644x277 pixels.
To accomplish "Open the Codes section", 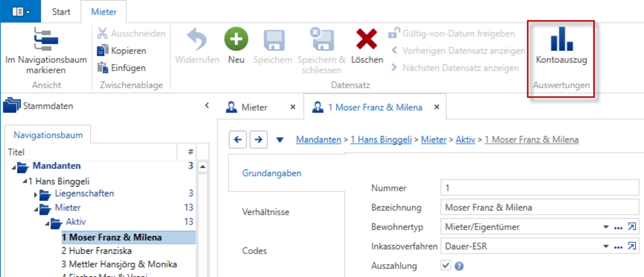I will [x=255, y=251].
